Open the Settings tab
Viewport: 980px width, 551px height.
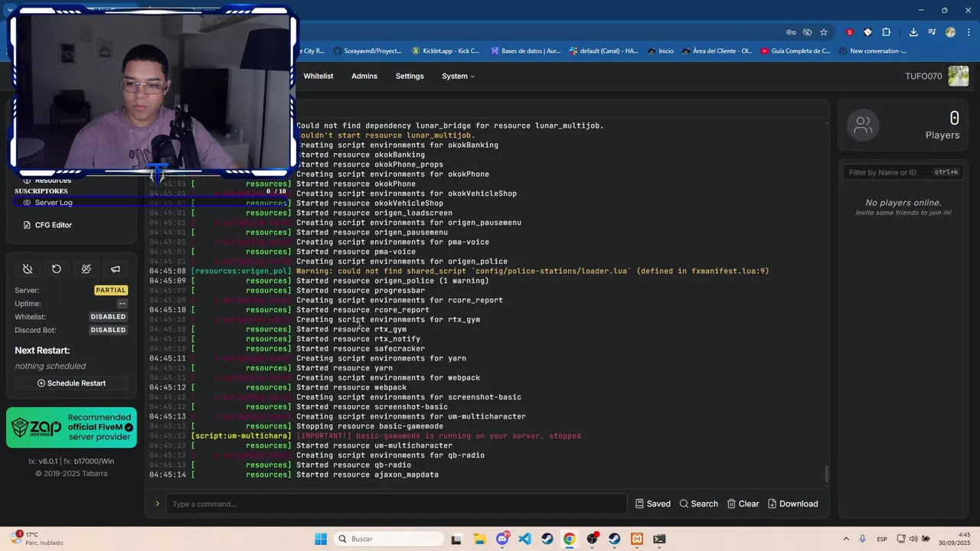coord(410,77)
